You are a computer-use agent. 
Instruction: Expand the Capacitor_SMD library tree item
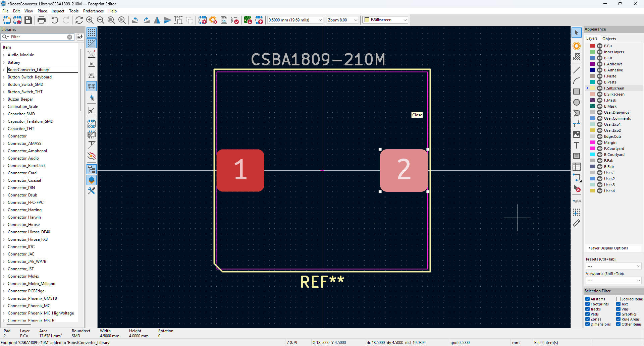pyautogui.click(x=4, y=114)
